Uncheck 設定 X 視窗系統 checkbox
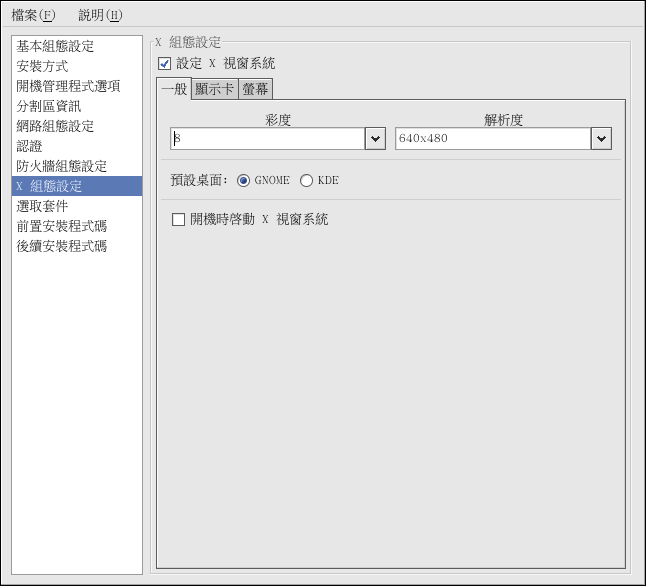This screenshot has width=646, height=586. coord(165,64)
